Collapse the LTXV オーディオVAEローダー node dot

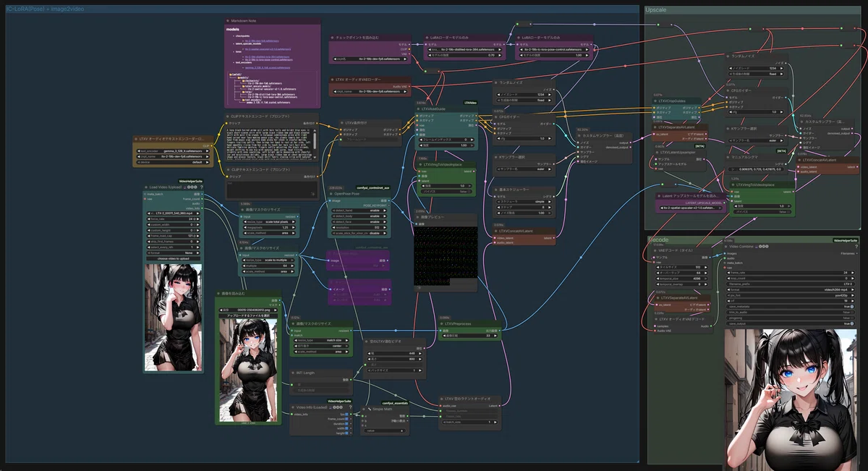click(333, 80)
